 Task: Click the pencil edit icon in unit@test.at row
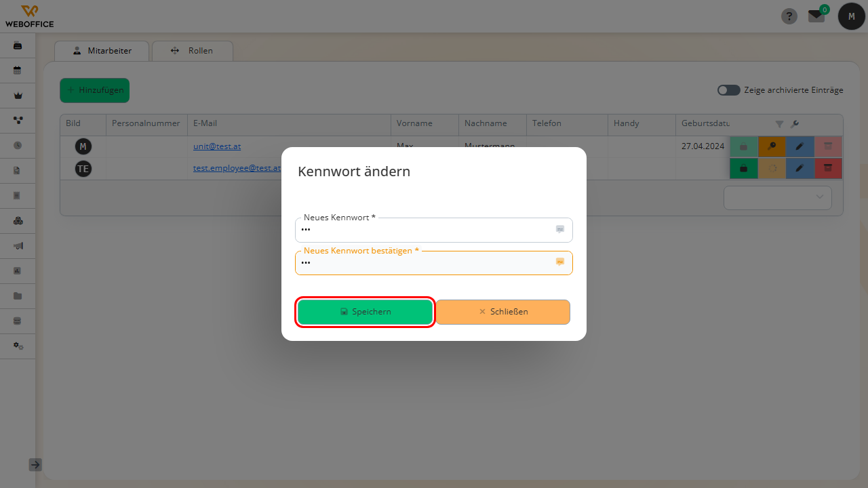[800, 146]
